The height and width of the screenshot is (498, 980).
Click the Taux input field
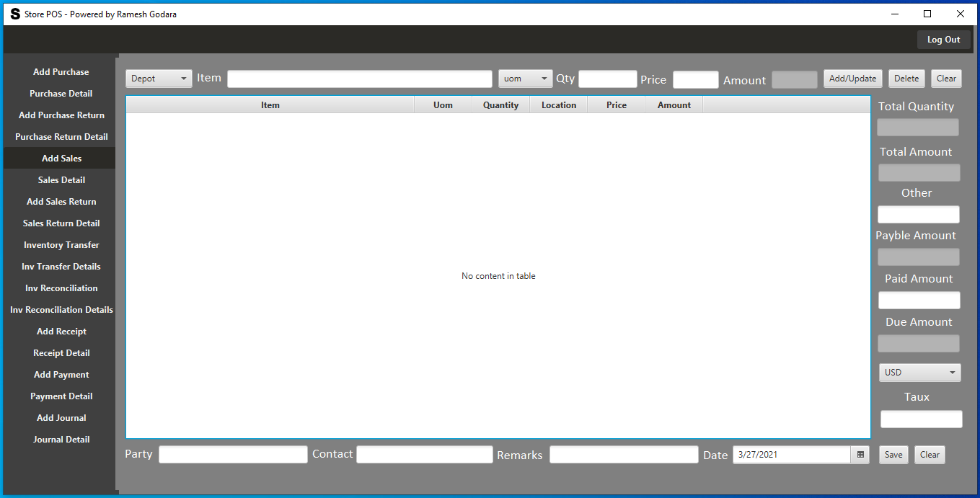point(922,419)
